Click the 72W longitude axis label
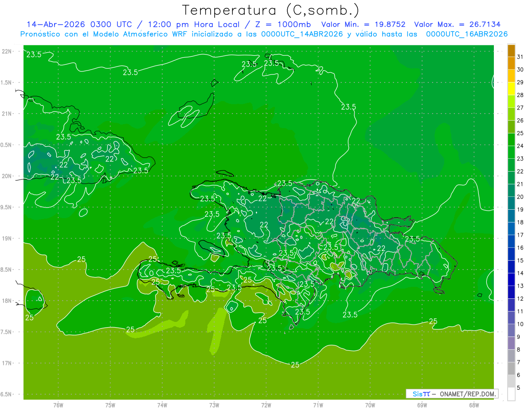Image resolution: width=532 pixels, height=411 pixels. (x=266, y=405)
